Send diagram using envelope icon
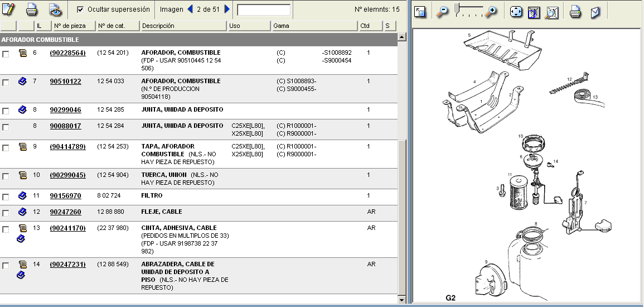 coord(595,12)
